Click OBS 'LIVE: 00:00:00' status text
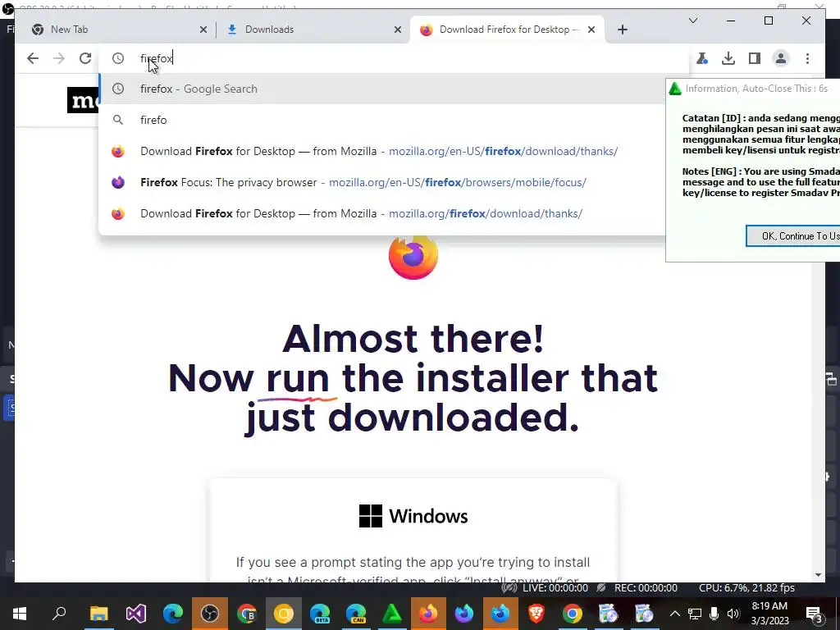 point(555,588)
